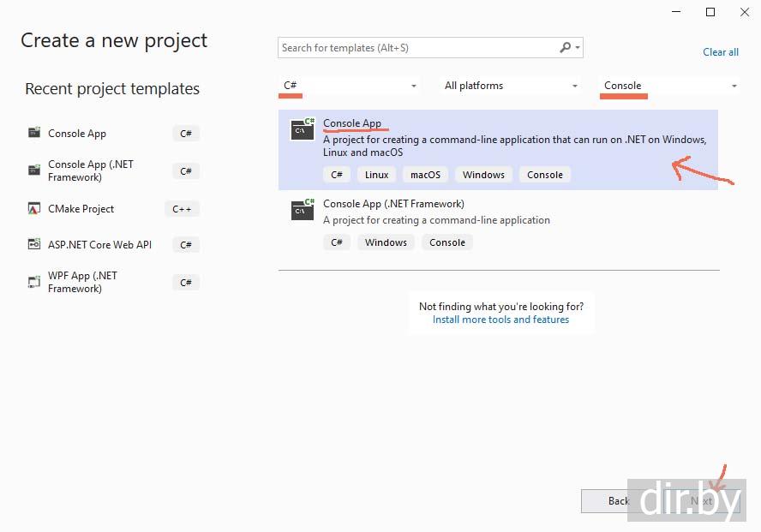Select recent template WPF App (.NET Framework)
Screen dimensions: 761x532
coord(114,282)
